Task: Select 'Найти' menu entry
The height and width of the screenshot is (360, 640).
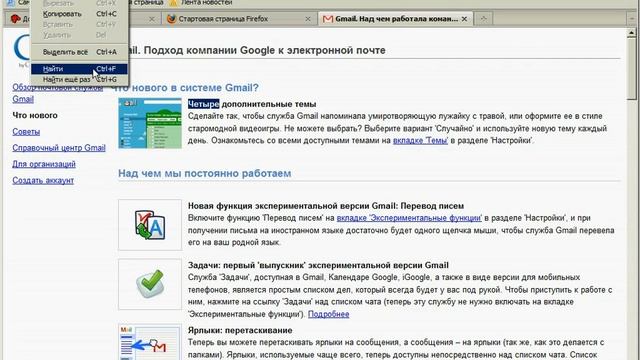Action: (x=79, y=69)
